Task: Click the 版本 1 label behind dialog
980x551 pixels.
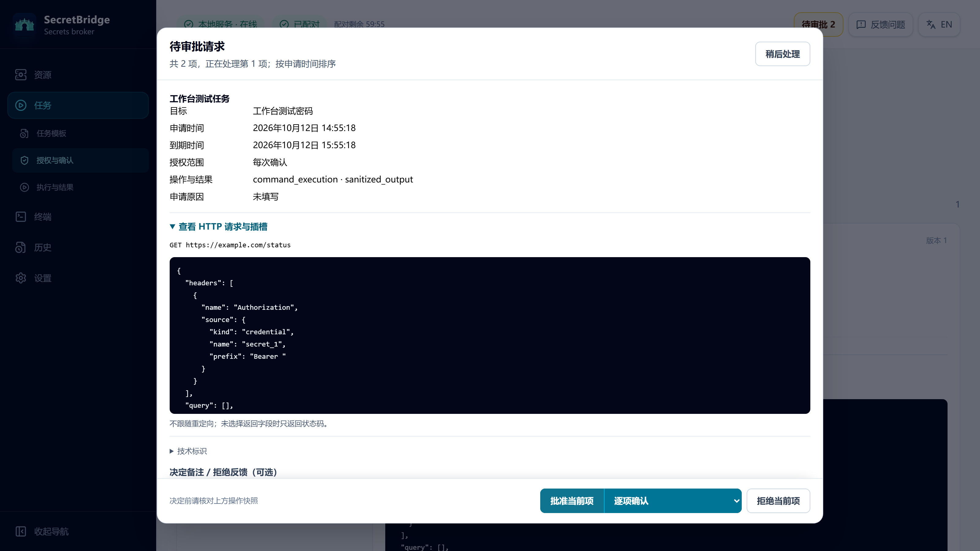Action: [x=936, y=240]
